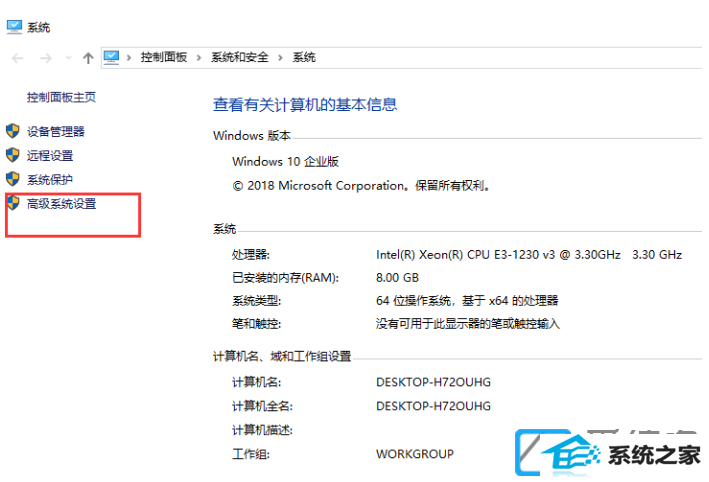The height and width of the screenshot is (482, 709).
Task: Open 高级系统设置 link
Action: coord(61,203)
